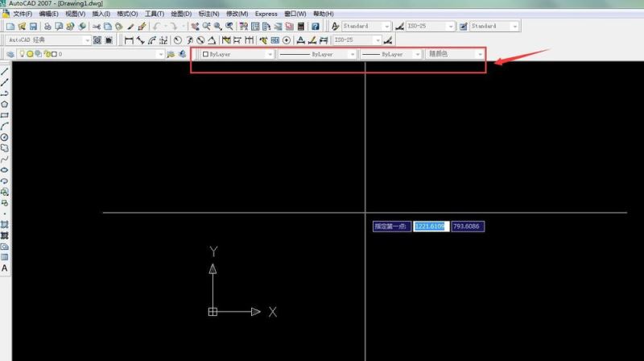Click the Plot printer icon
Image resolution: width=644 pixels, height=361 pixels.
pyautogui.click(x=47, y=27)
